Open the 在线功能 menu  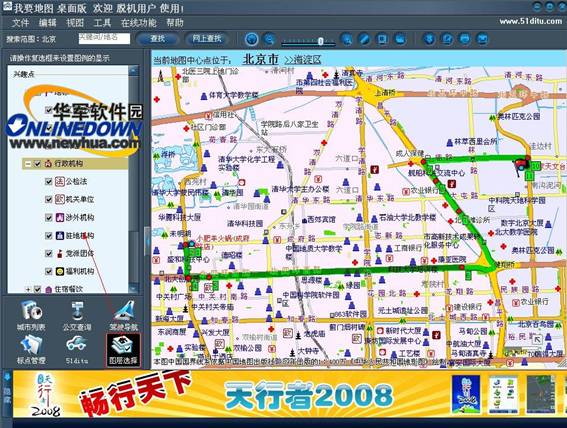coord(138,23)
